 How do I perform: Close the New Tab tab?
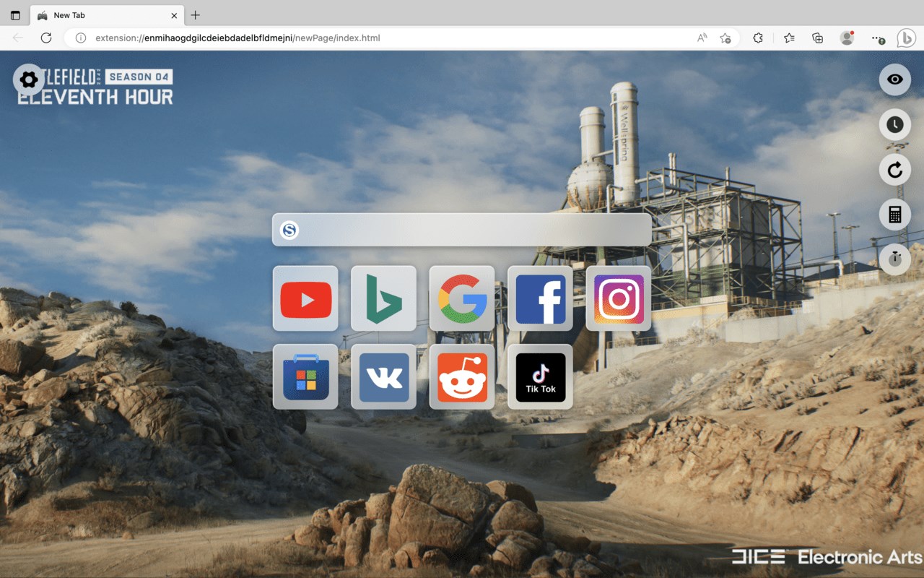click(174, 15)
